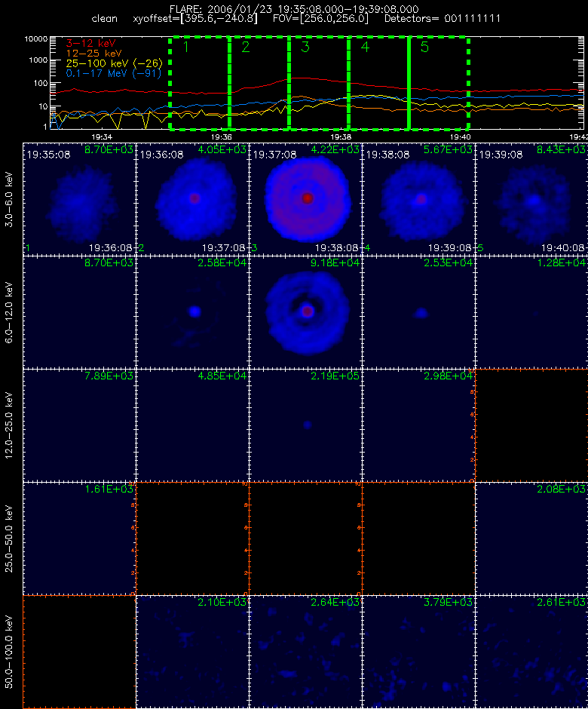This screenshot has width=588, height=709.
Task: Click the 19:40 time axis tick label
Action: pos(460,137)
